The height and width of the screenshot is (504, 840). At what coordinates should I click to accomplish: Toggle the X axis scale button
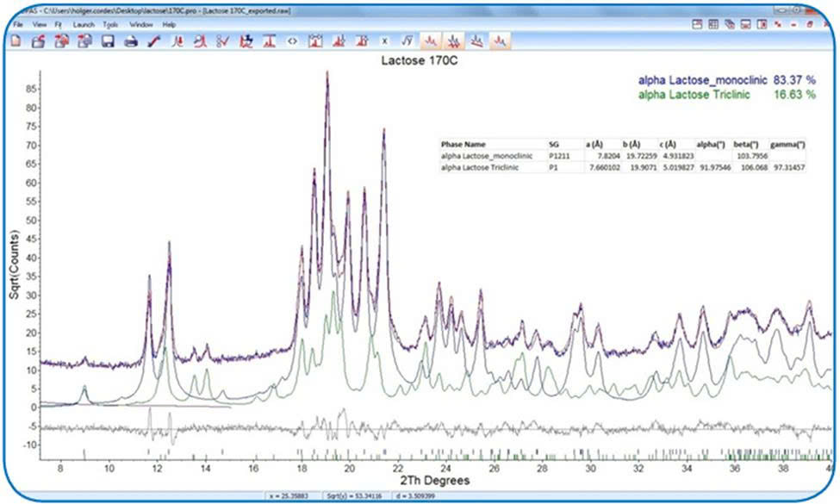point(384,41)
